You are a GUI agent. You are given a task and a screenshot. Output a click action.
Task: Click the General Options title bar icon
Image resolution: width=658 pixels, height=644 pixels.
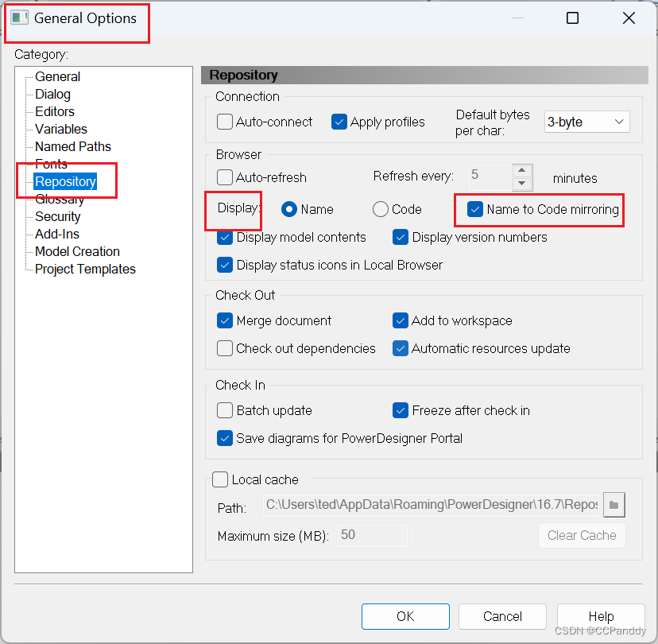(20, 18)
